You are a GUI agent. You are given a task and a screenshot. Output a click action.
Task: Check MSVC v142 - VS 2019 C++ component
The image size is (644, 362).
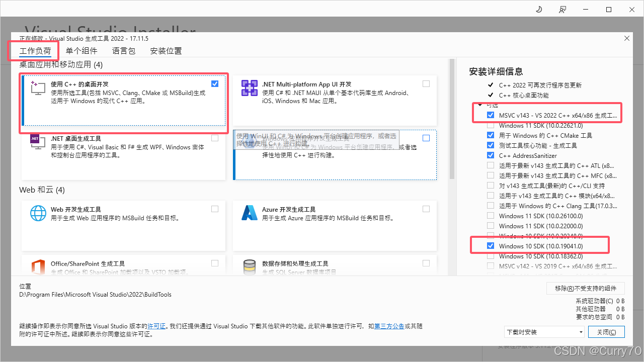point(491,266)
